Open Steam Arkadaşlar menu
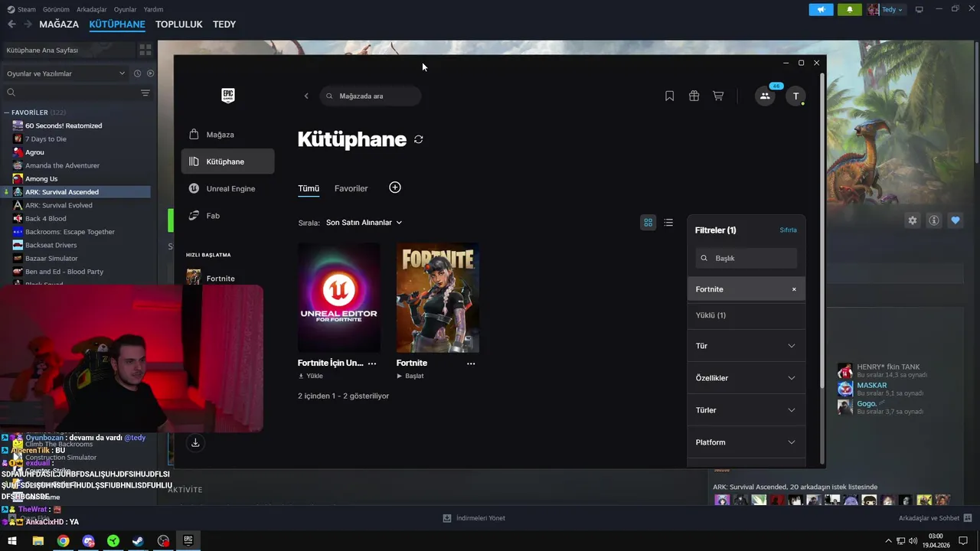This screenshot has width=980, height=551. tap(92, 9)
